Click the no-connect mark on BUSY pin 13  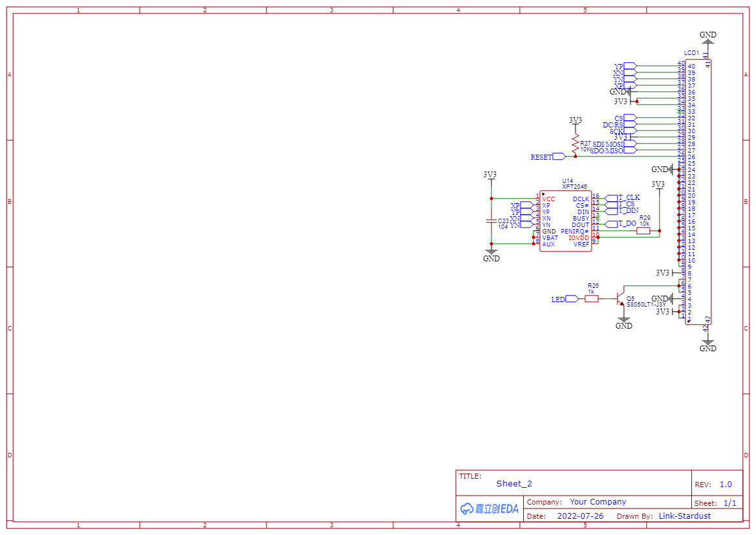point(598,218)
